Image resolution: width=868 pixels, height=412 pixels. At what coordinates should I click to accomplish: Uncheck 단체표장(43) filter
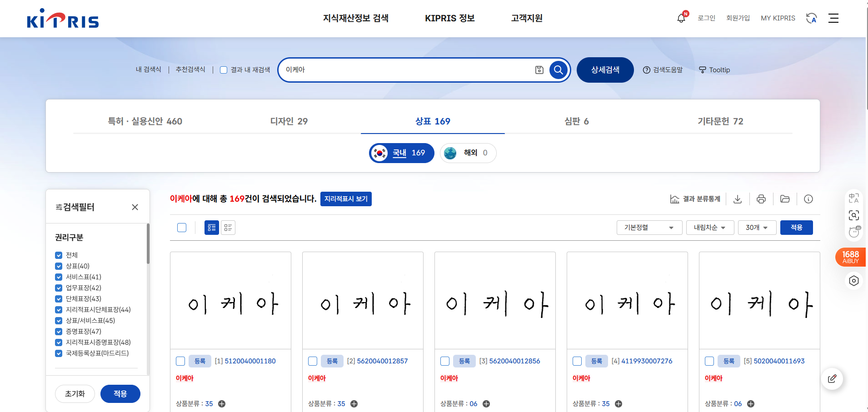click(x=59, y=299)
